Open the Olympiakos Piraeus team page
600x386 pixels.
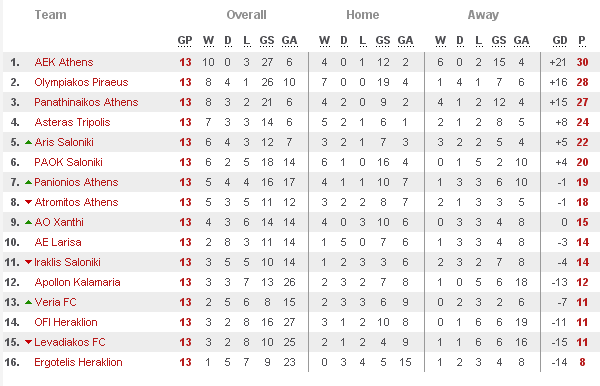81,82
